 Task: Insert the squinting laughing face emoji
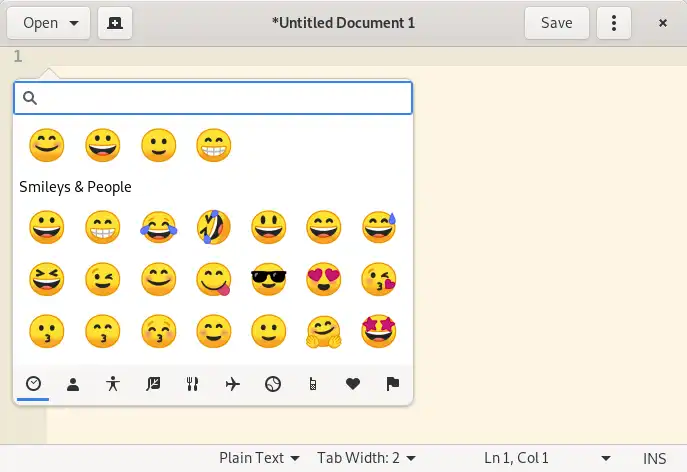47,279
